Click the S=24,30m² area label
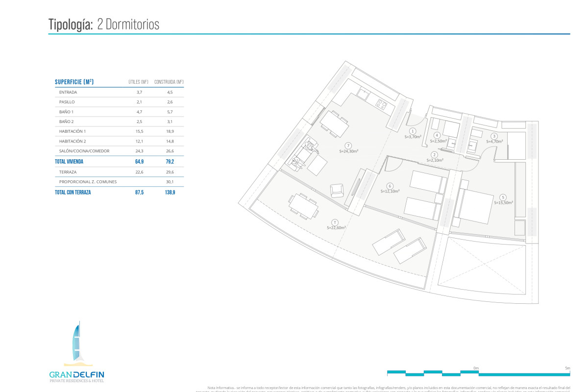The height and width of the screenshot is (392, 588). pos(348,151)
